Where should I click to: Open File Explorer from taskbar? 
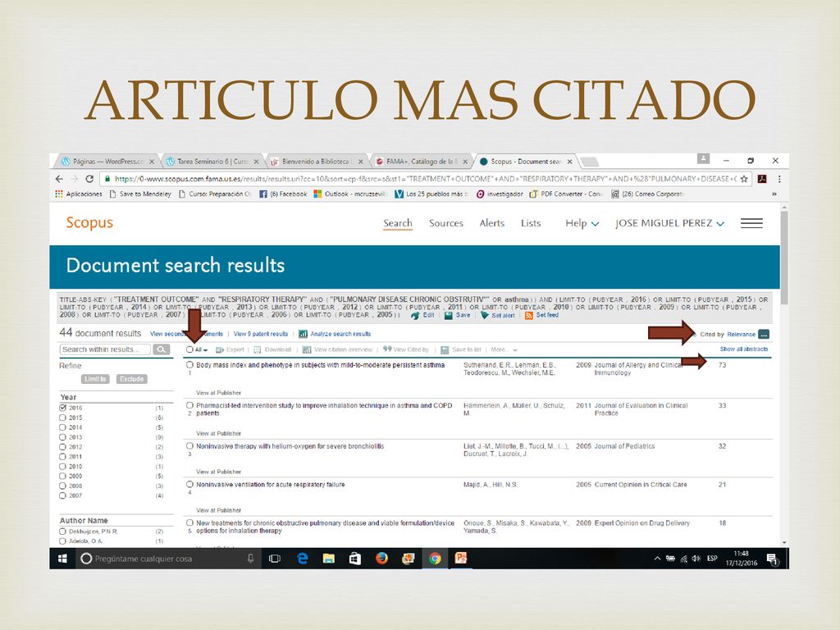[328, 559]
